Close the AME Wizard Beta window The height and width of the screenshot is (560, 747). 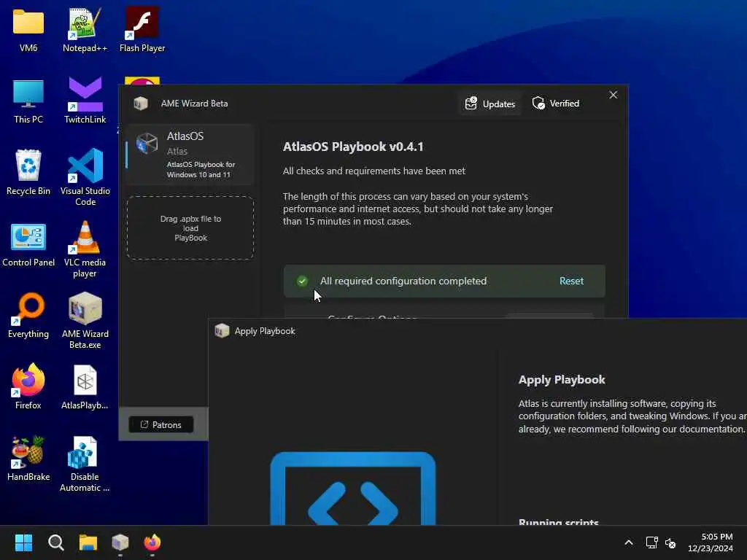613,96
